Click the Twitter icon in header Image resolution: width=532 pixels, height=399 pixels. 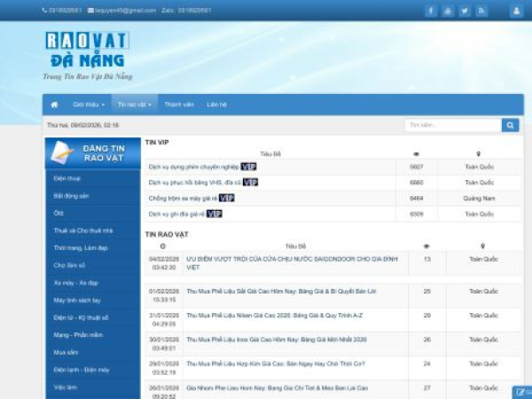tap(465, 11)
